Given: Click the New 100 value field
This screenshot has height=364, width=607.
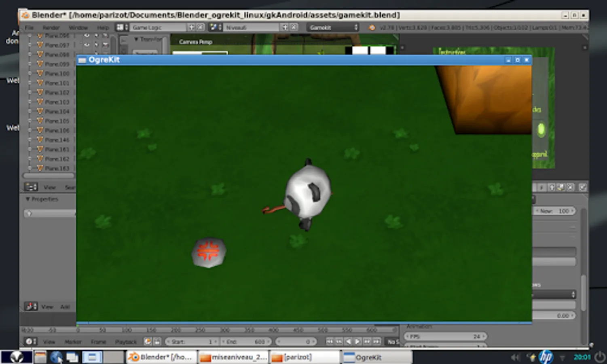Looking at the screenshot, I should [555, 211].
